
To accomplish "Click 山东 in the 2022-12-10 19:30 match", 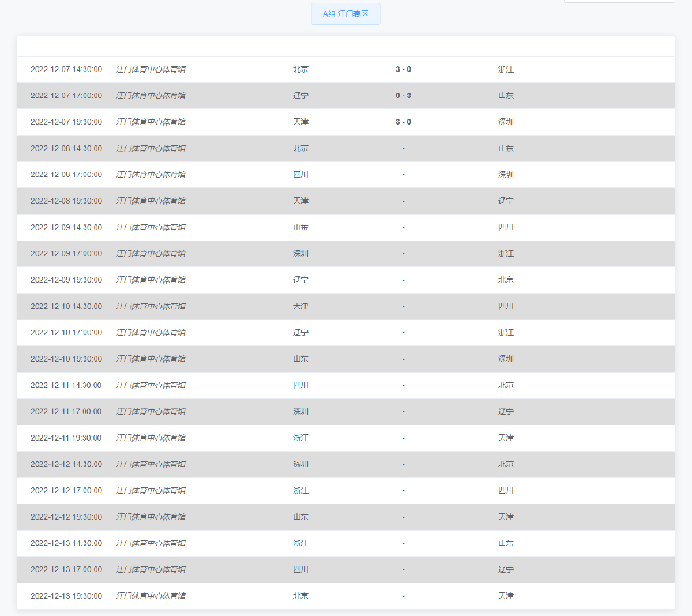I will point(300,359).
